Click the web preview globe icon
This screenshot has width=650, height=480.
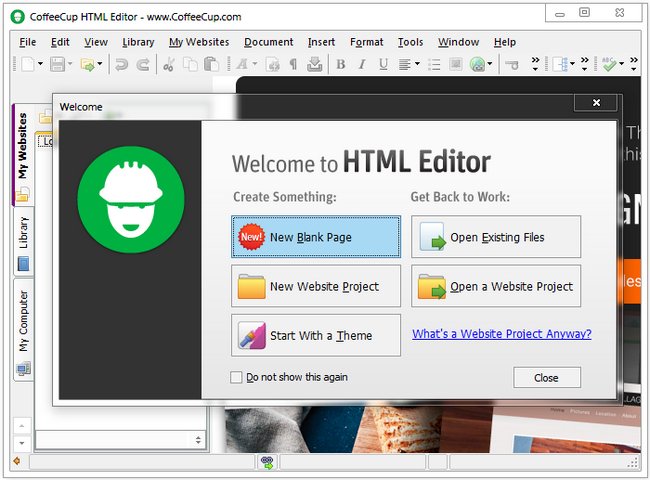pos(478,64)
